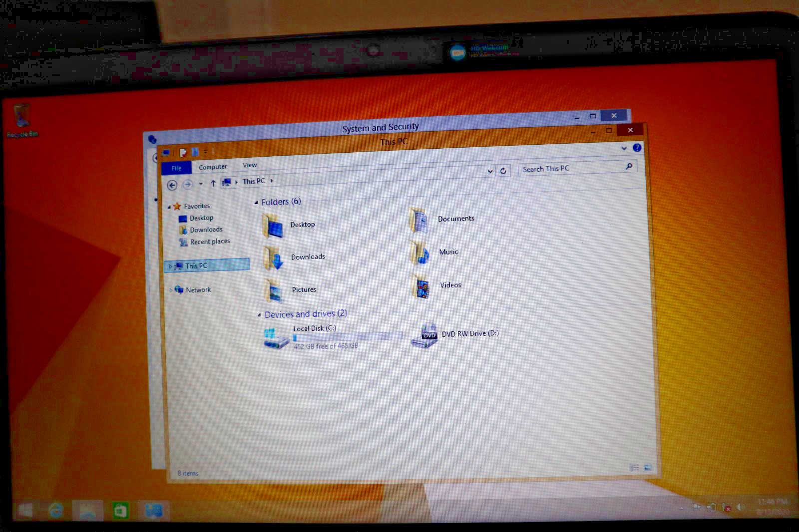The height and width of the screenshot is (532, 799).
Task: Collapse the Devices and drives group
Action: tap(259, 315)
